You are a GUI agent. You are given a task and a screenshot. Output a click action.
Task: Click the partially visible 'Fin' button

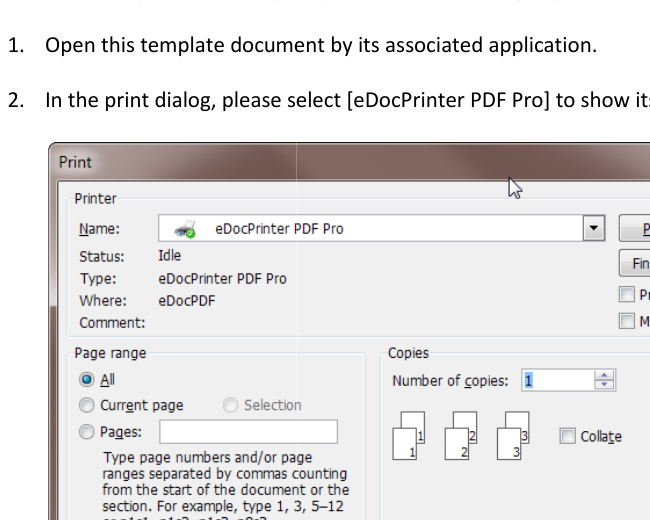pos(635,263)
